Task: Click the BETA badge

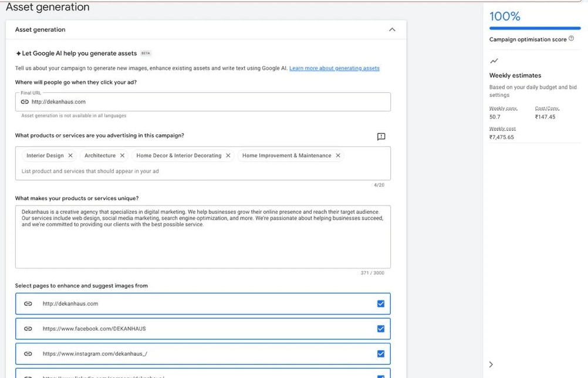Action: pyautogui.click(x=146, y=53)
